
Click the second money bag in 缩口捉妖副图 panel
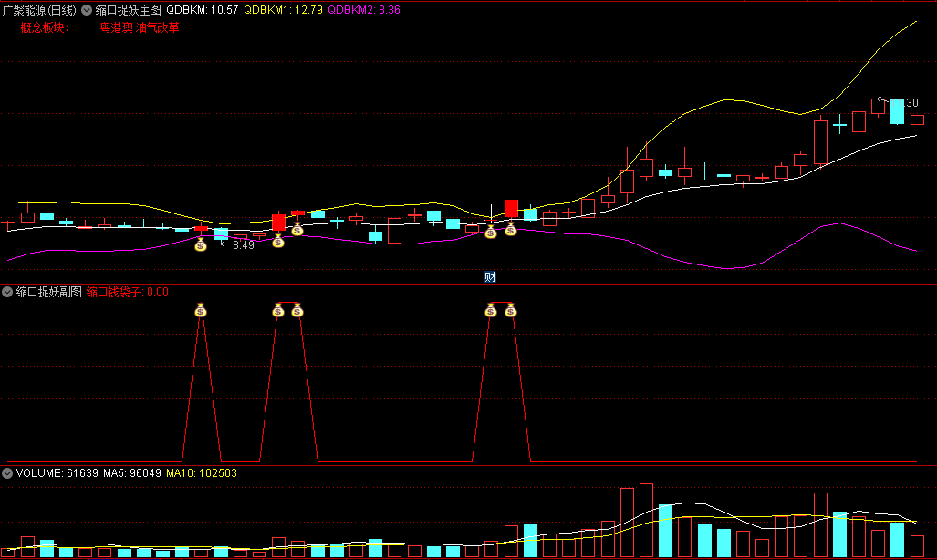coord(278,310)
